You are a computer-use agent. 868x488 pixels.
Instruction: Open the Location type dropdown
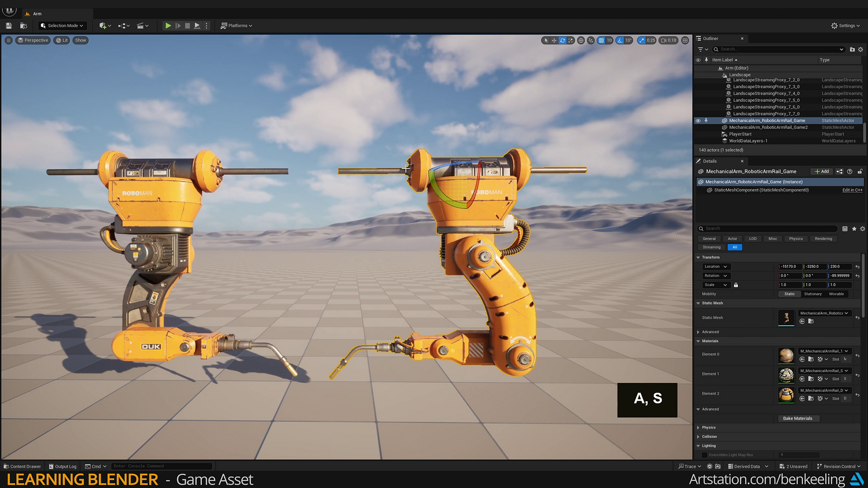[x=716, y=267]
